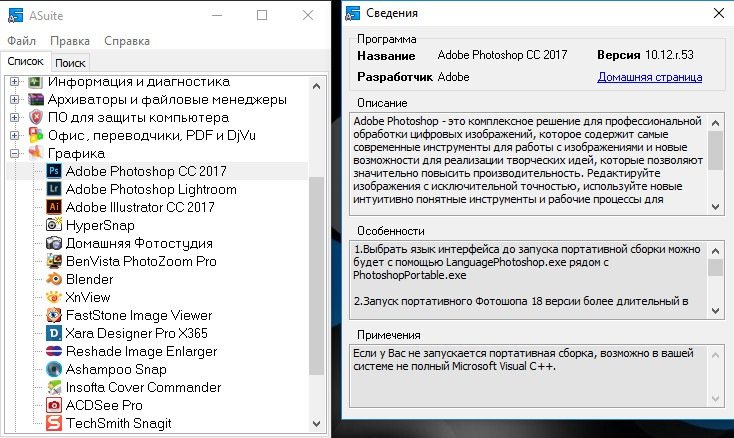
Task: Click the Adobe Photoshop Lightroom icon
Action: click(x=54, y=189)
